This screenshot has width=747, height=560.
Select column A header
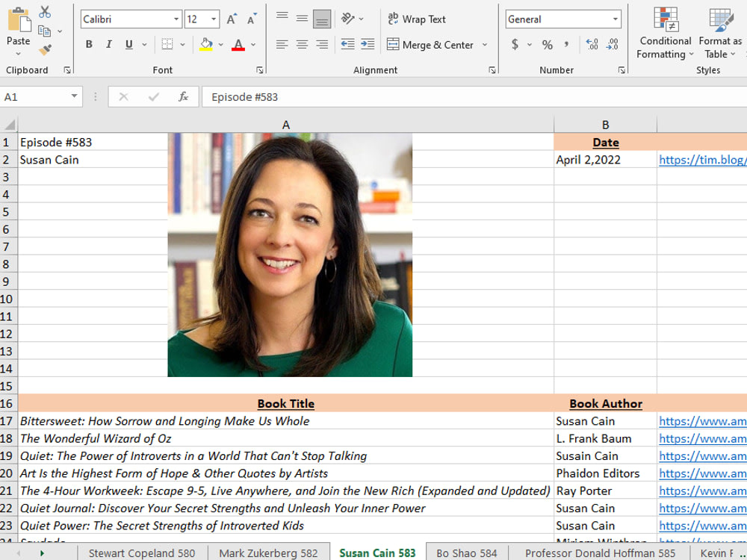pos(286,125)
